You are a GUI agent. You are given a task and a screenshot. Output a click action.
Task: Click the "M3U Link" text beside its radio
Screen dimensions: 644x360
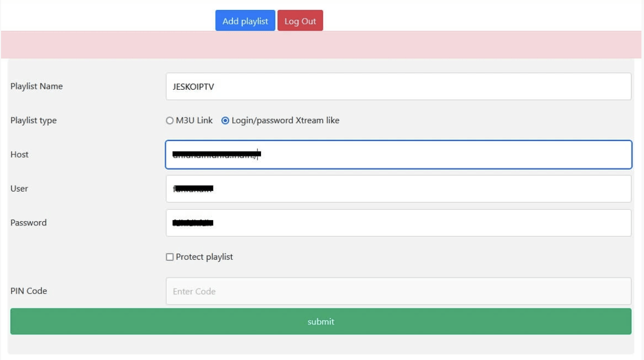tap(194, 121)
